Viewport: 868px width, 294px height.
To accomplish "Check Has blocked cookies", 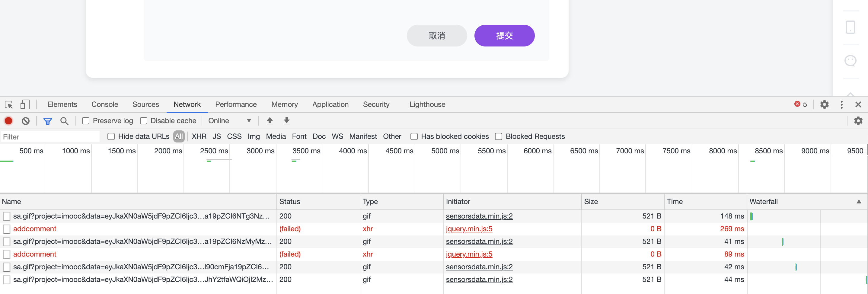I will point(414,136).
